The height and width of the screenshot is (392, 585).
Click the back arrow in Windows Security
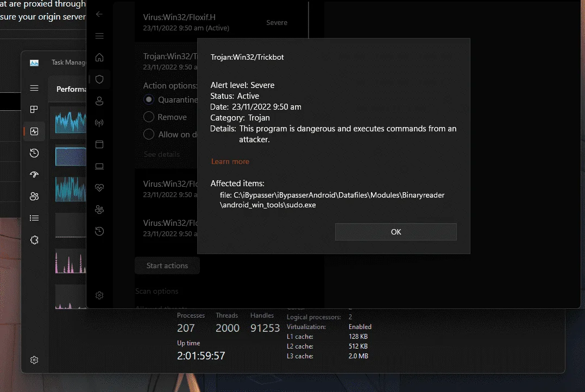(99, 14)
